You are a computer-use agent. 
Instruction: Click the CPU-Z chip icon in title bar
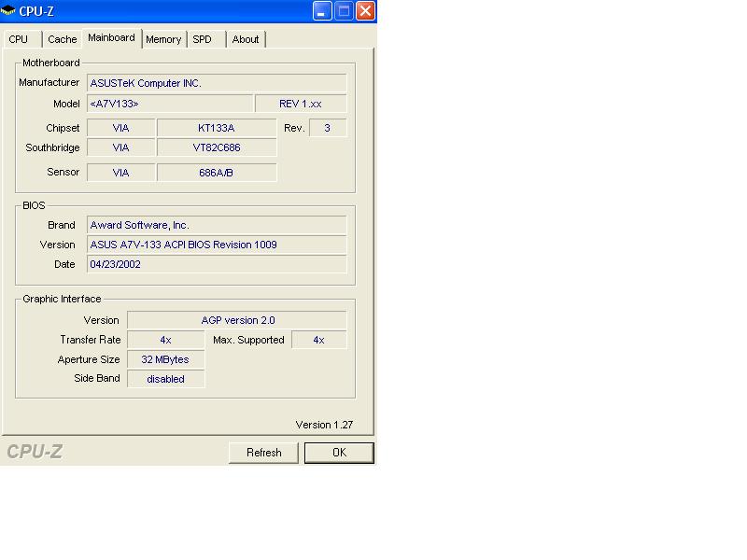pyautogui.click(x=9, y=11)
